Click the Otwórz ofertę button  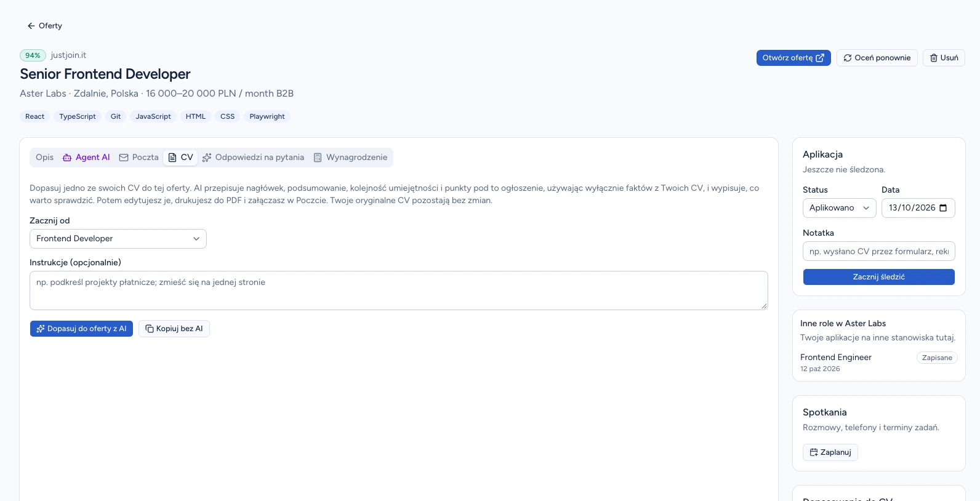[793, 58]
